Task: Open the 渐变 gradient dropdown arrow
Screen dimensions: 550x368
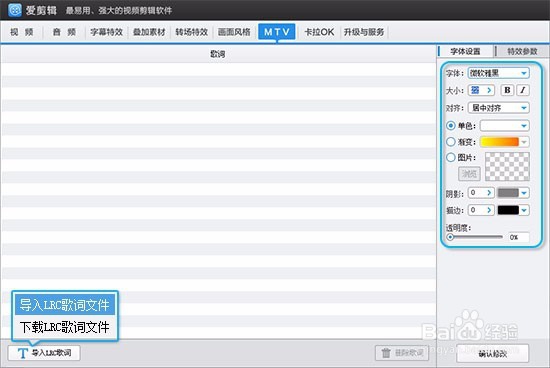Action: [524, 142]
